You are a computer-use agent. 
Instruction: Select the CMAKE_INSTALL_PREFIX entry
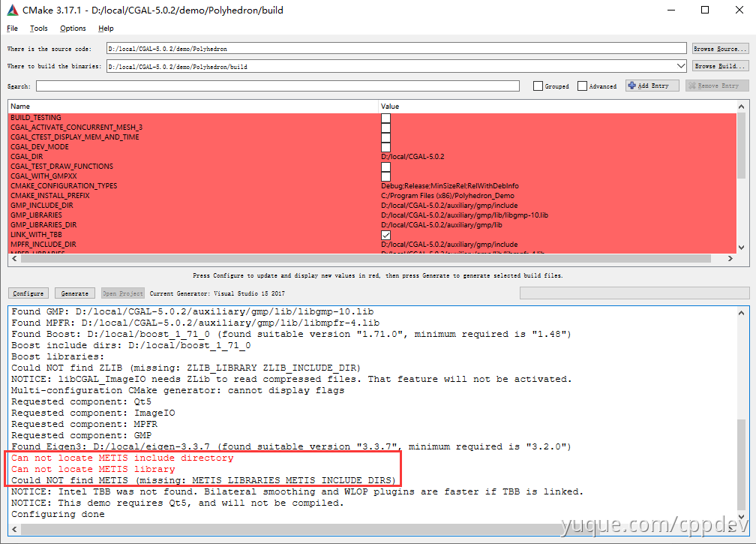(x=50, y=195)
